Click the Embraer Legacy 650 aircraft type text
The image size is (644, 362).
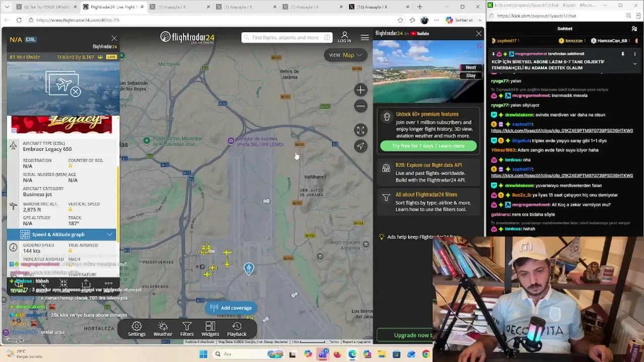(47, 149)
